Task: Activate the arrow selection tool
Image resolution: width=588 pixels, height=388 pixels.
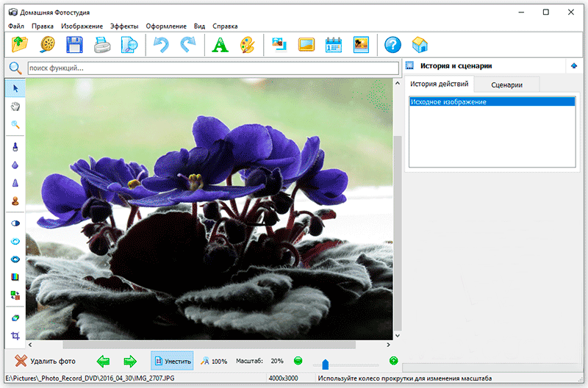Action: (x=15, y=88)
